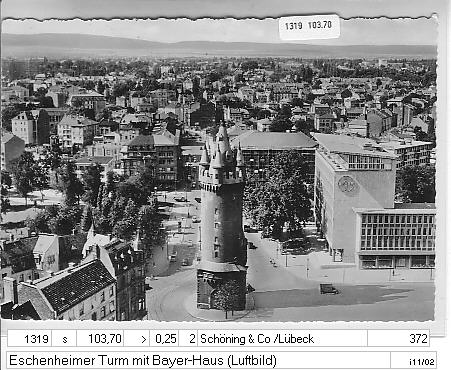
Task: Click the field containing the number 2
Action: click(x=188, y=339)
